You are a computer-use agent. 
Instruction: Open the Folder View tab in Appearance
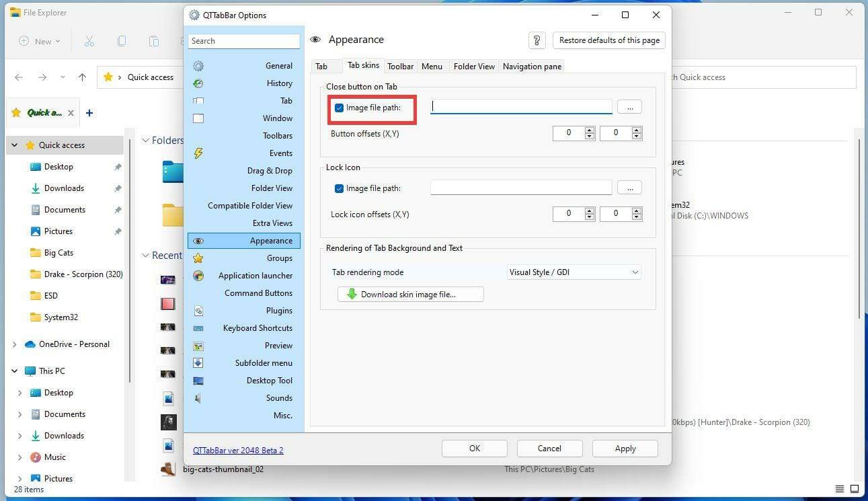point(473,66)
